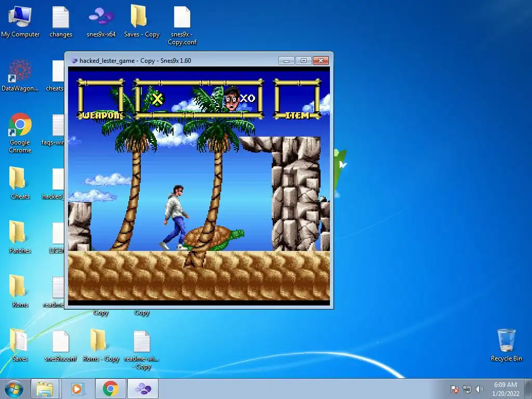Viewport: 532px width, 399px height.
Task: Open the Roms folder
Action: [x=20, y=291]
